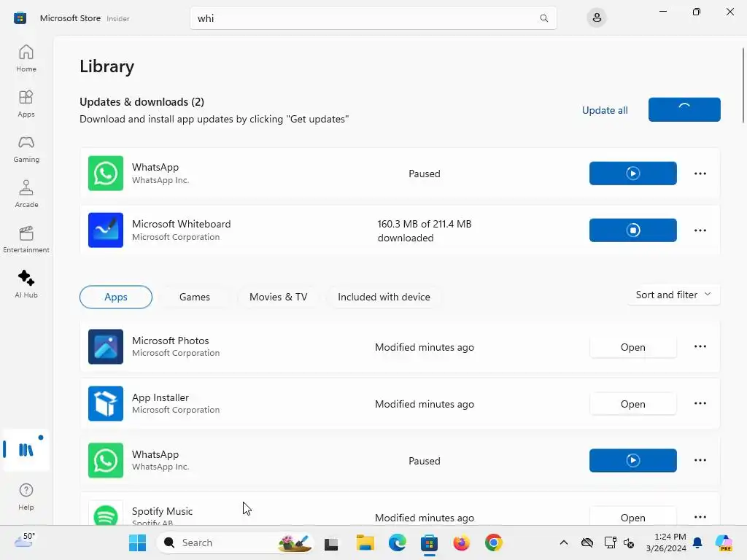Click the loading Get updates button

click(x=684, y=109)
